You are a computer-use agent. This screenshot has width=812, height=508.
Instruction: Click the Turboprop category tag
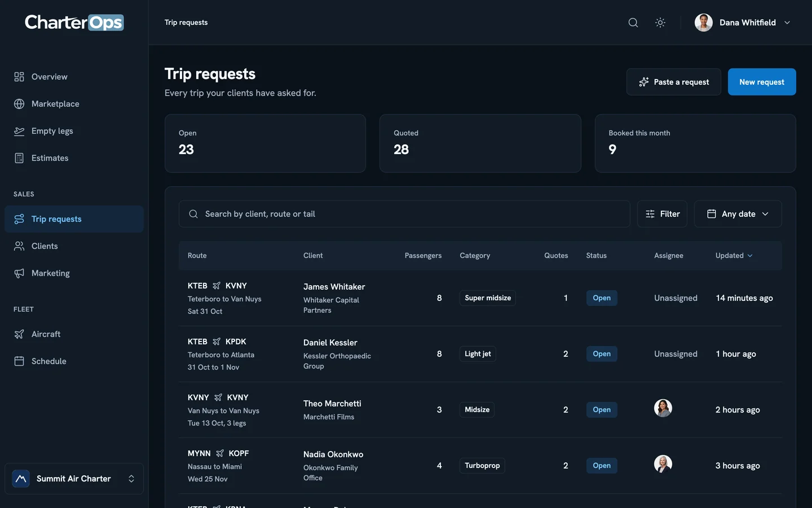[482, 466]
